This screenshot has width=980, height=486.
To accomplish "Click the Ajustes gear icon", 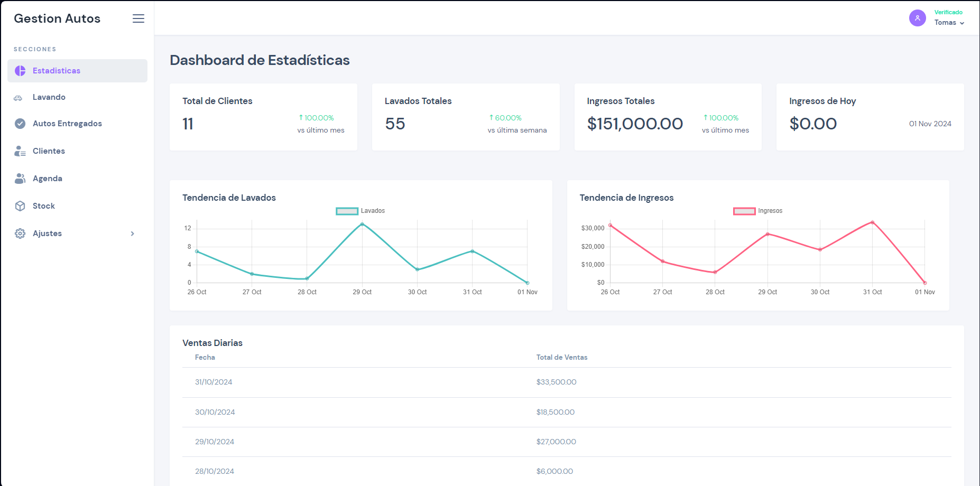I will [x=20, y=233].
